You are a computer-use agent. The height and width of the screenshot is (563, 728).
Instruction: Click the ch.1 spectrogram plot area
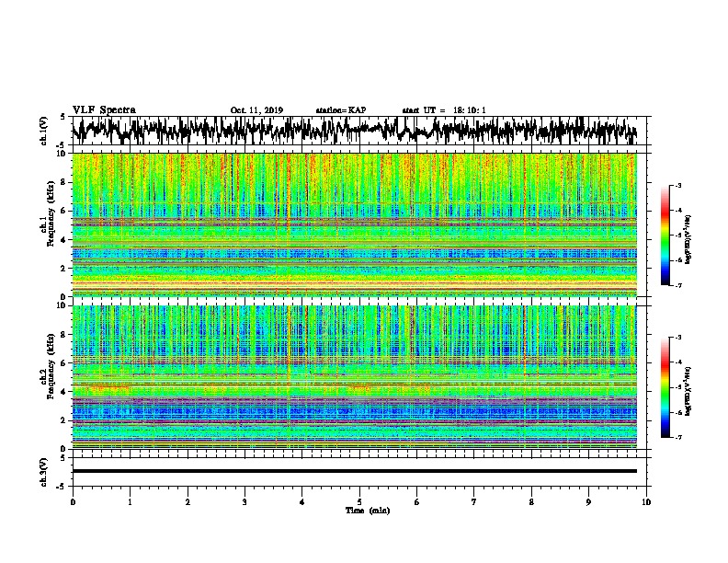click(354, 224)
